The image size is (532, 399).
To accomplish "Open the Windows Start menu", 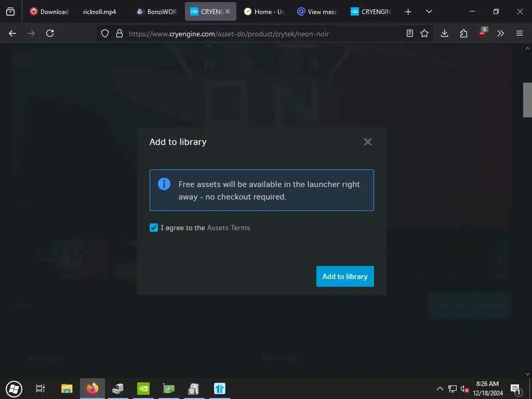I will pos(14,389).
